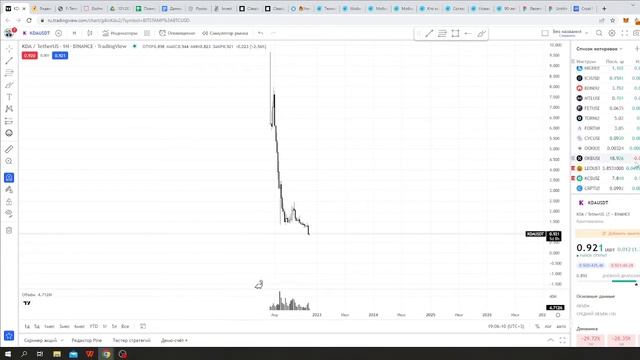Open Windows taskbar search

point(24,354)
